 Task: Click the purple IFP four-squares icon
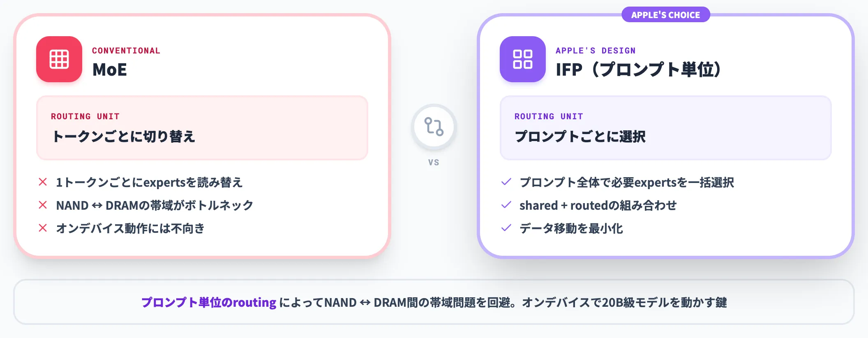click(523, 59)
